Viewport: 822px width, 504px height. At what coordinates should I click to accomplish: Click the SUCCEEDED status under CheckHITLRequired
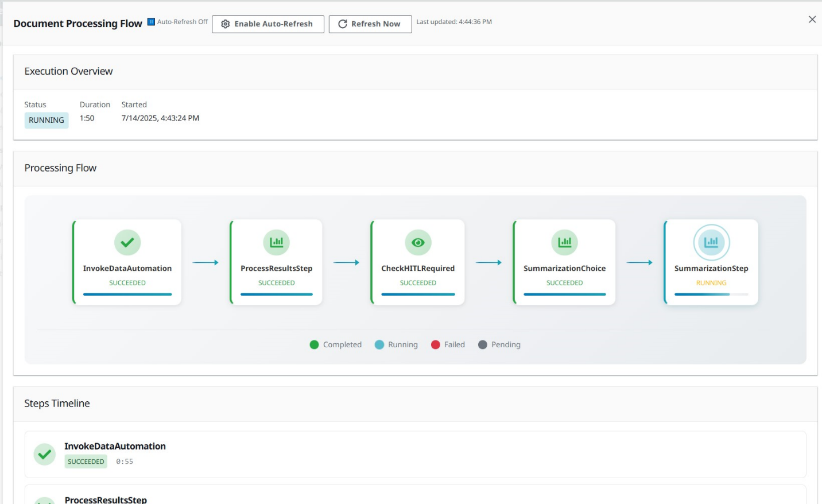tap(418, 283)
